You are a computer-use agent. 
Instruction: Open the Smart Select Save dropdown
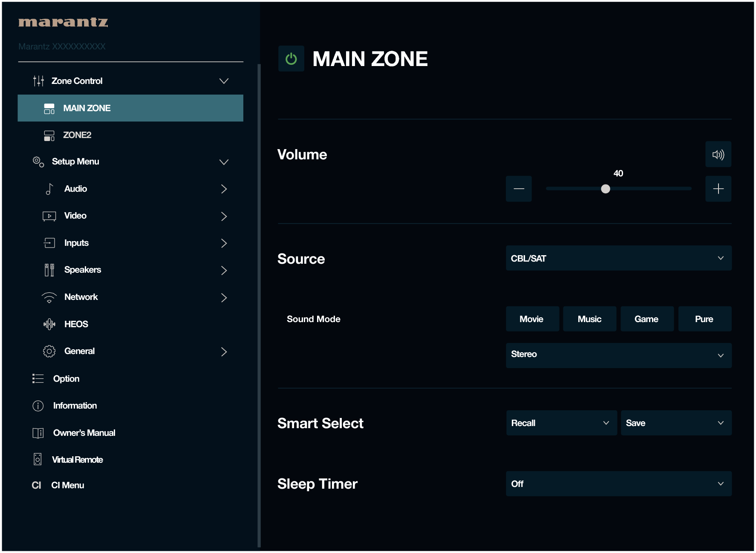[676, 423]
